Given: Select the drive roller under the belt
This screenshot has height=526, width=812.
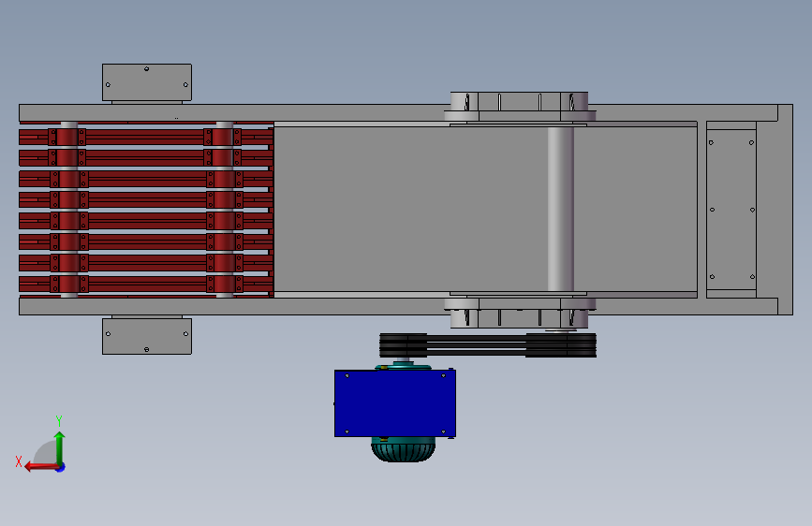Looking at the screenshot, I should click(560, 209).
